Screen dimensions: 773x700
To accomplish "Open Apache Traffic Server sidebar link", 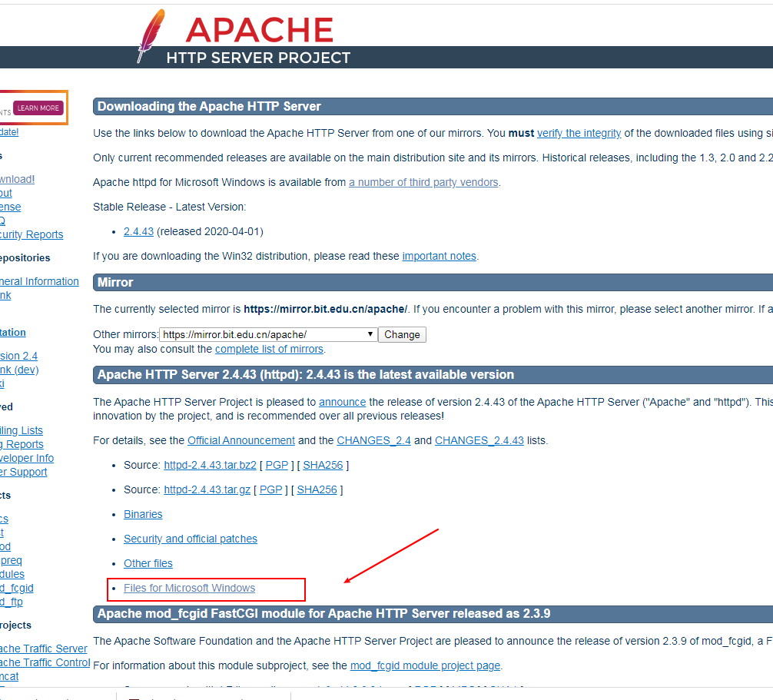I will 43,649.
